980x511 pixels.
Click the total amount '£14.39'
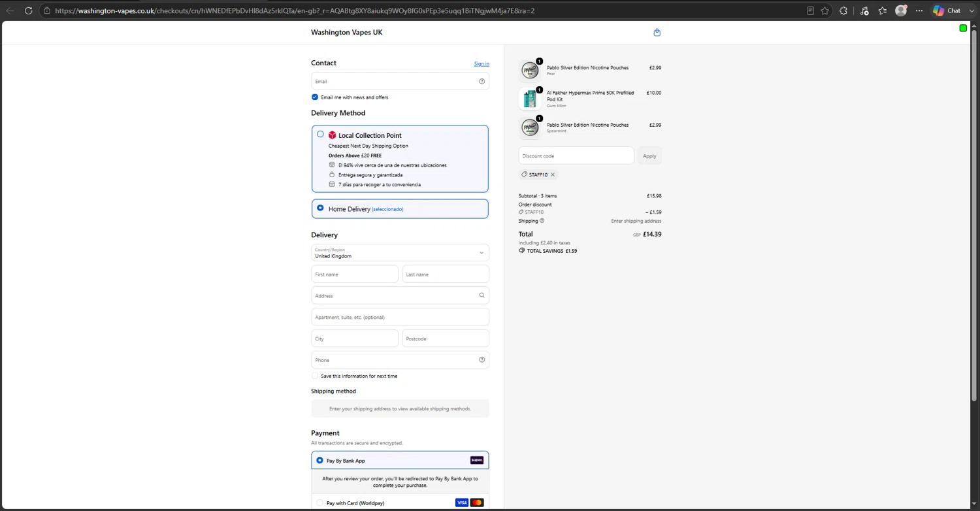(x=652, y=234)
